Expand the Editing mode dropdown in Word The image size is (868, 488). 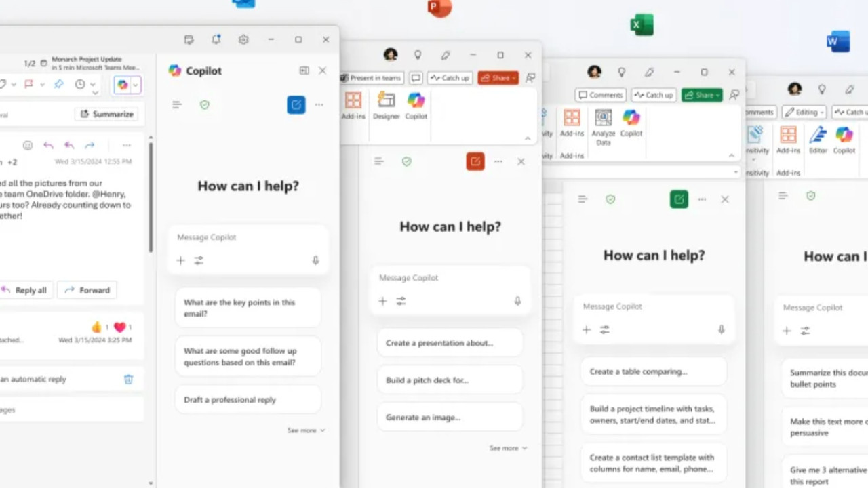[804, 113]
